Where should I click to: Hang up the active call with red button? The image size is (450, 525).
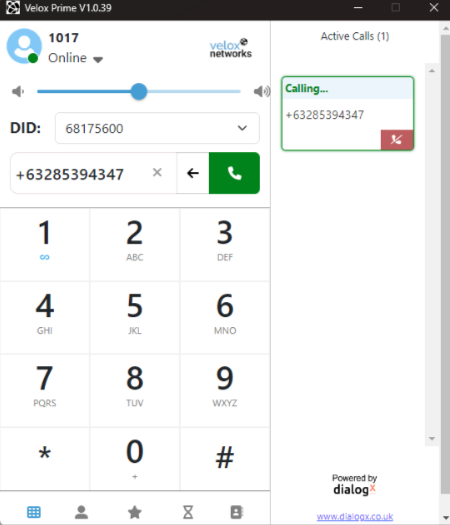(397, 140)
